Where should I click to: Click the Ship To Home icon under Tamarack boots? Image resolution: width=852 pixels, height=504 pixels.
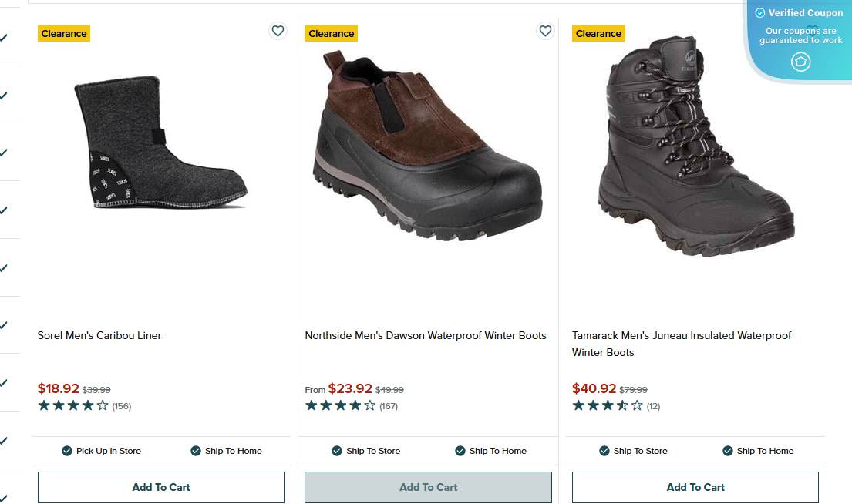tap(726, 450)
